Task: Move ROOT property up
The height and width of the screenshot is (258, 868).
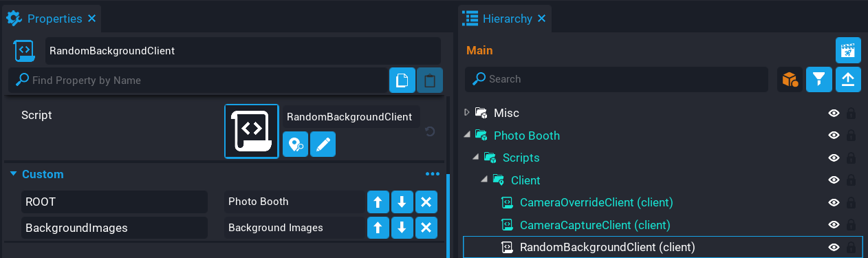Action: point(378,202)
